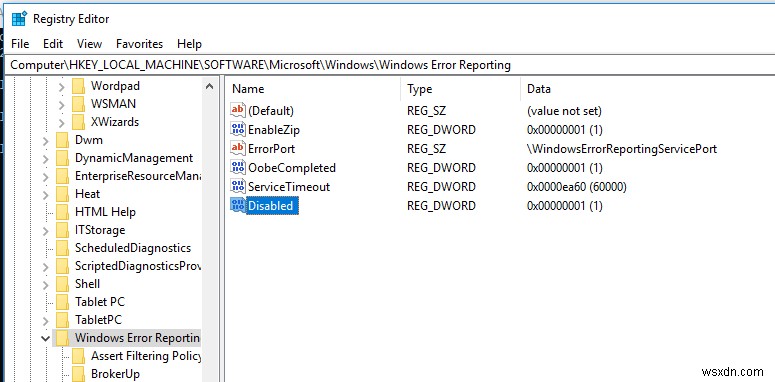Select the ScheduledDiagnostics tree item label
775x382 pixels.
pyautogui.click(x=133, y=248)
